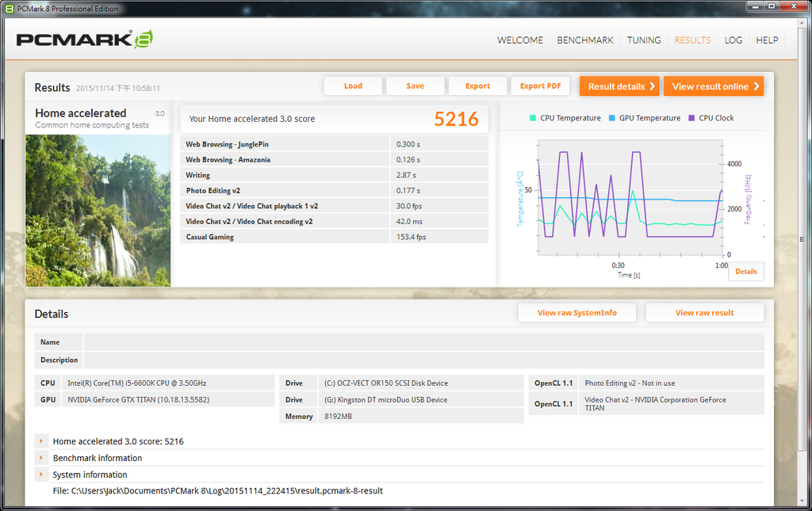Expand System information section

click(40, 475)
